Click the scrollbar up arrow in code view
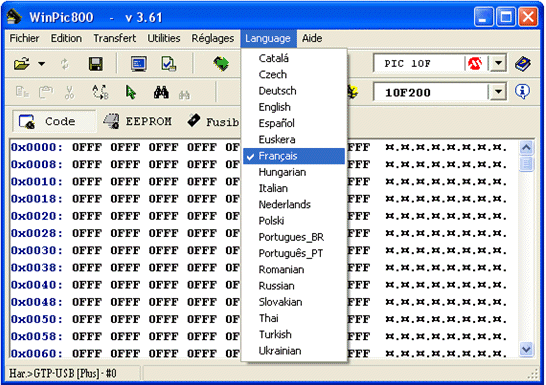 click(526, 148)
